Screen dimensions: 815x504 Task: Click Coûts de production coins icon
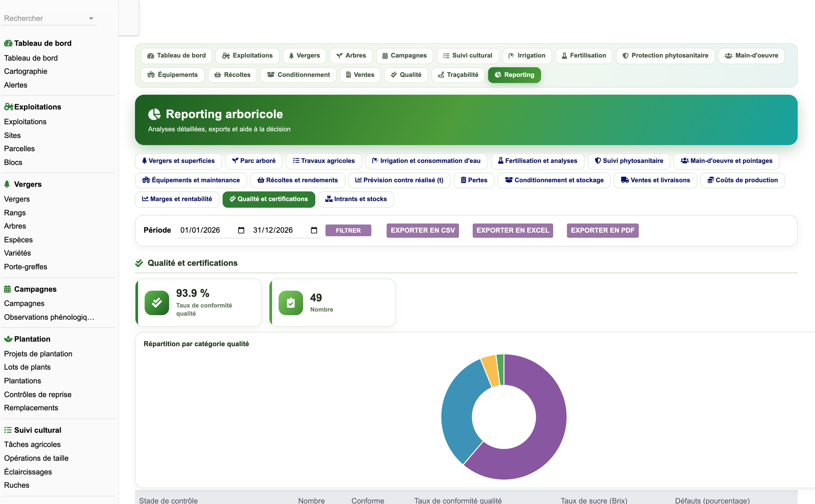click(711, 180)
